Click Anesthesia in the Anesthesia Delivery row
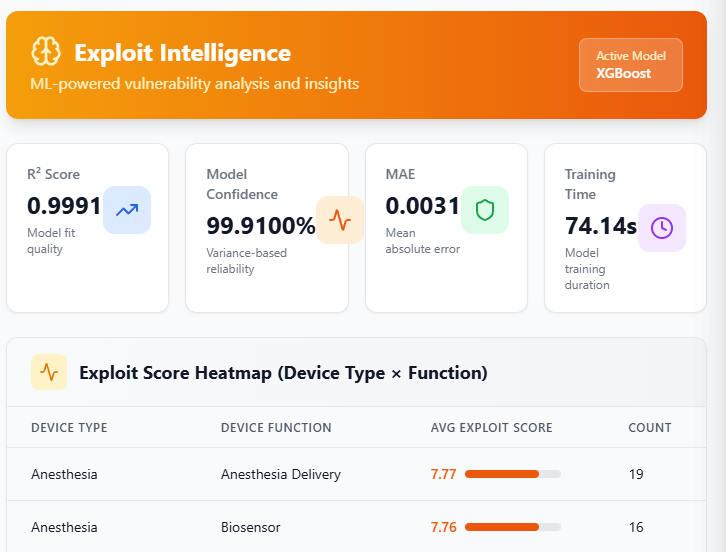 (64, 474)
